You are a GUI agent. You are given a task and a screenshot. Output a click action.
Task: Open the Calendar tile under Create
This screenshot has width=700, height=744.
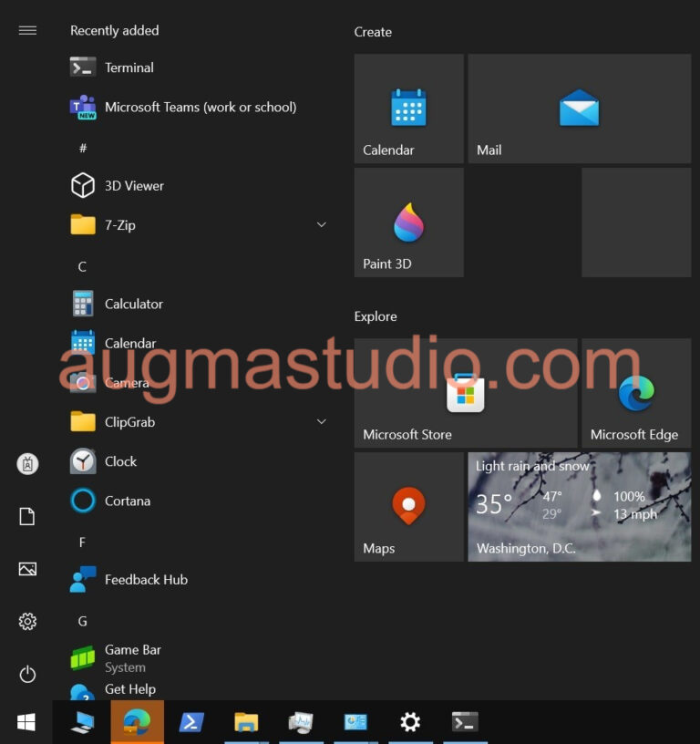[409, 108]
